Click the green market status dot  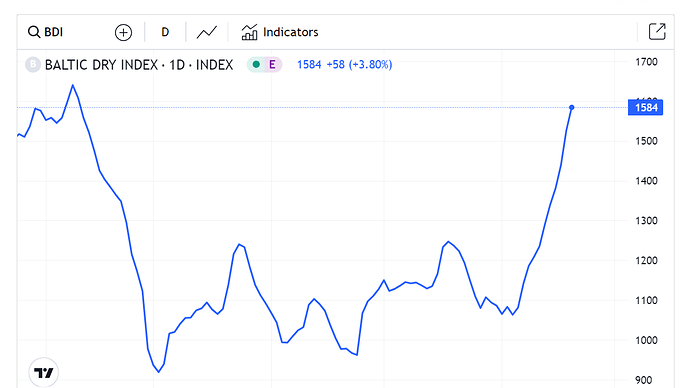click(x=256, y=65)
